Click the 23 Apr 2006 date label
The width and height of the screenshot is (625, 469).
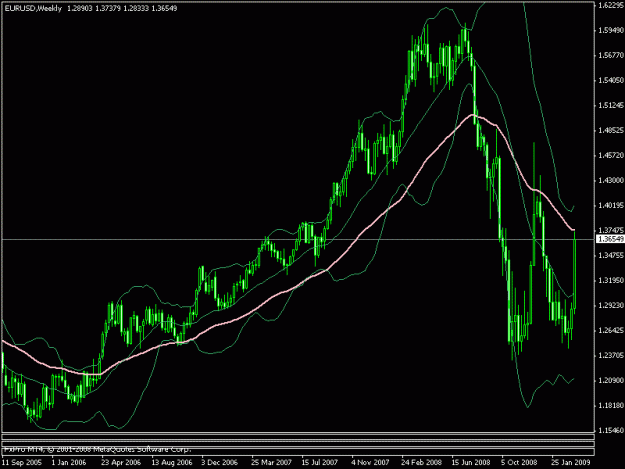click(x=121, y=463)
